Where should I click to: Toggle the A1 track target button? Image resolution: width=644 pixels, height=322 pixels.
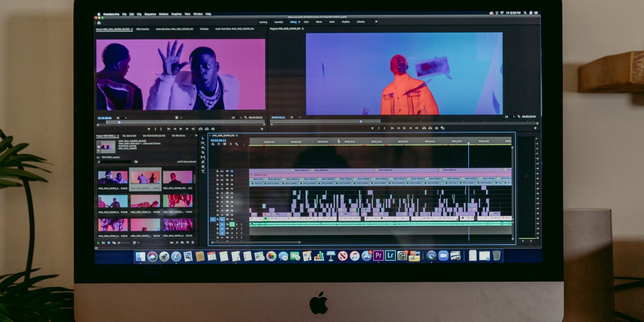coord(222,224)
